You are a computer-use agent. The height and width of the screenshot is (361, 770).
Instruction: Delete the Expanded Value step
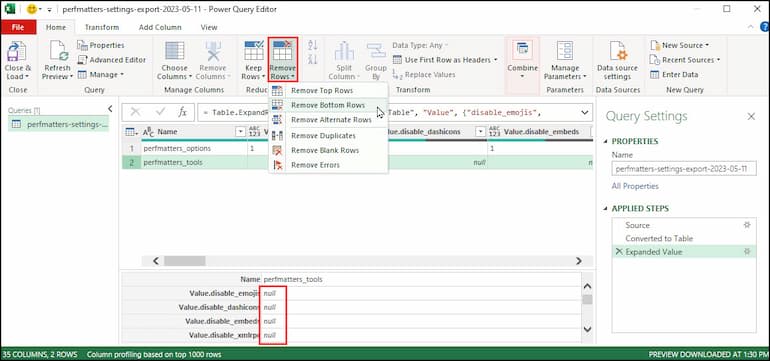[619, 251]
